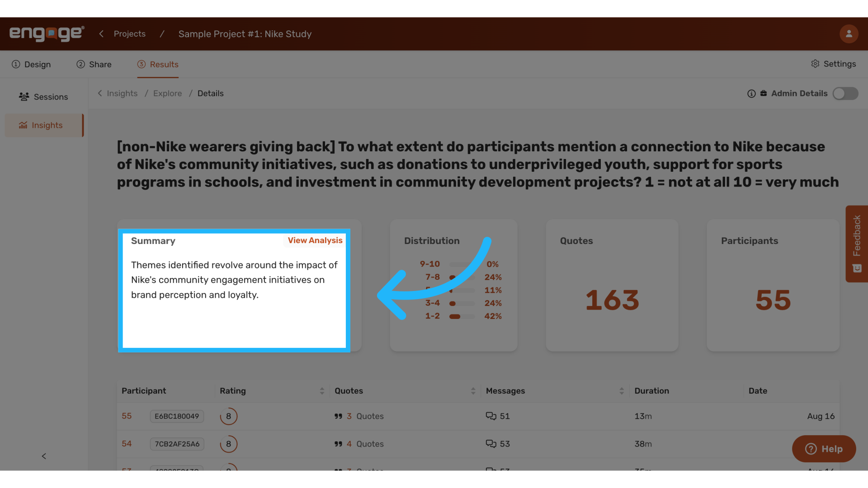
Task: Open the 4 Quotes link
Action: [x=365, y=444]
